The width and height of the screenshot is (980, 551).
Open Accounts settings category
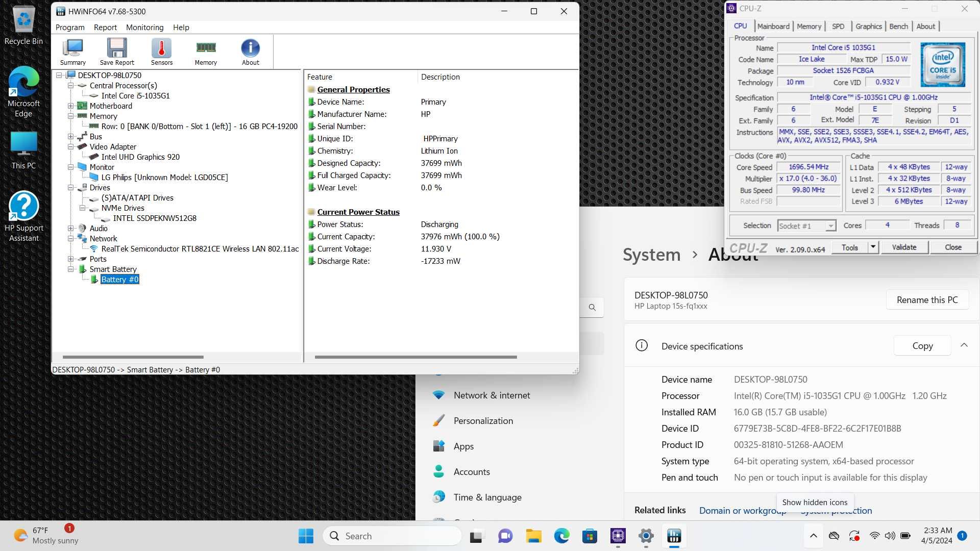[x=471, y=472]
